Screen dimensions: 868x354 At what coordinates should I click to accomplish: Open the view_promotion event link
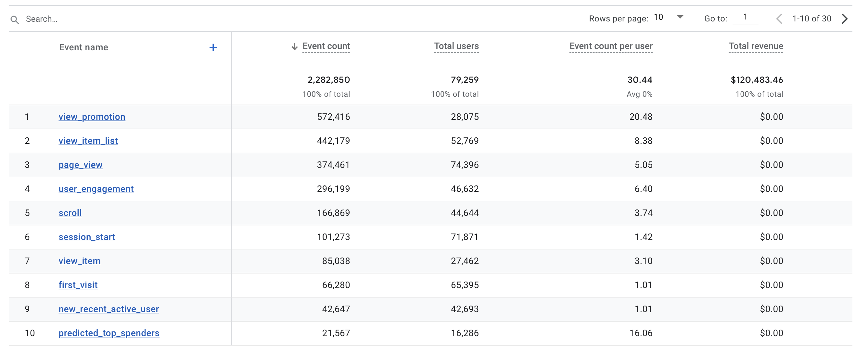[x=92, y=117]
